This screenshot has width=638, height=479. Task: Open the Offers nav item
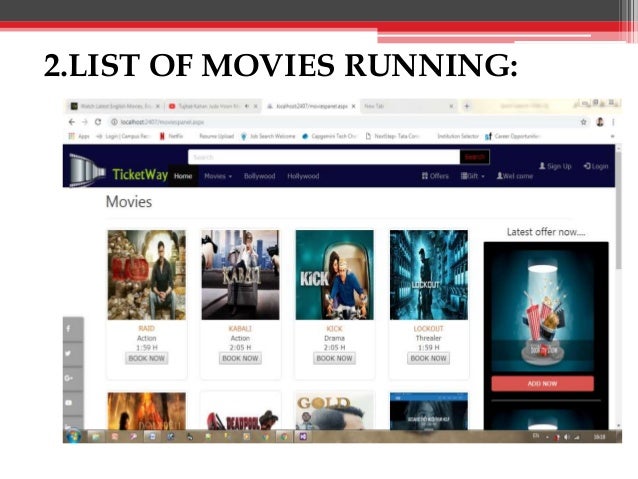(435, 176)
